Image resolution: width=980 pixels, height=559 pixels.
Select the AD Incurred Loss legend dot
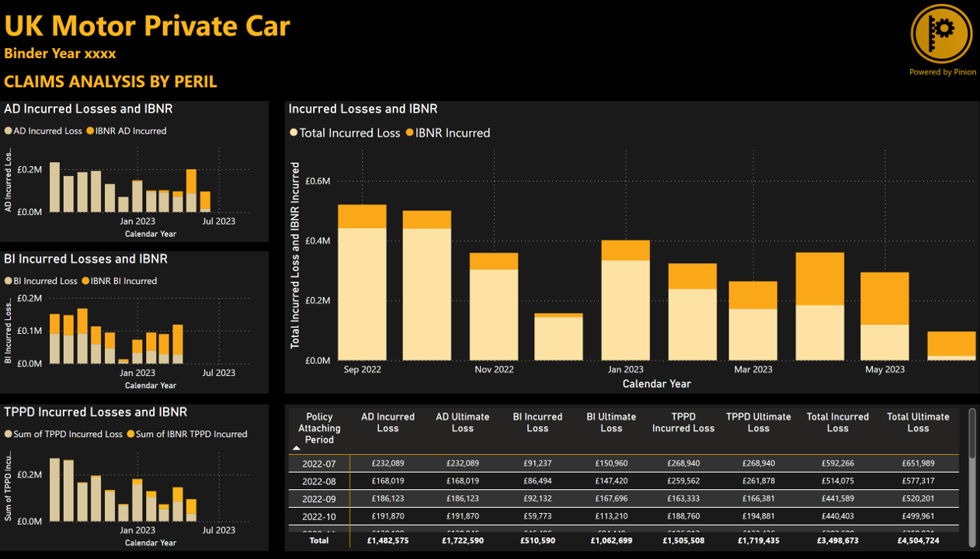(x=9, y=131)
